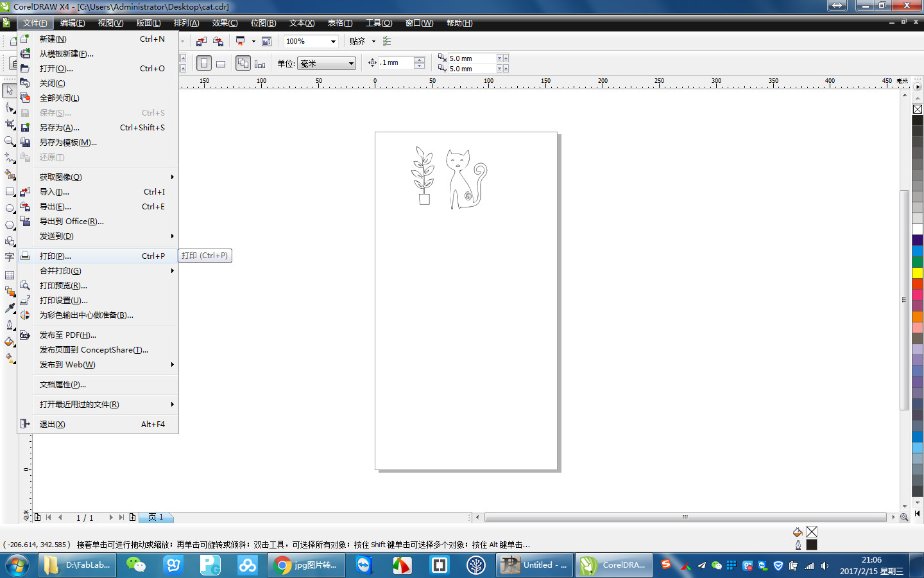The image size is (924, 578).
Task: Choose 新建(N) menu entry
Action: pos(98,39)
